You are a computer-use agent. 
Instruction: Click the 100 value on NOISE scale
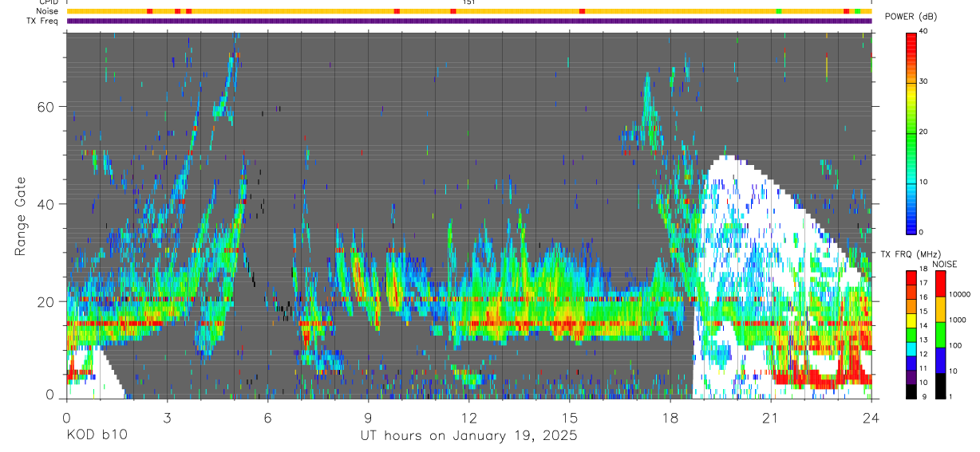(x=957, y=345)
